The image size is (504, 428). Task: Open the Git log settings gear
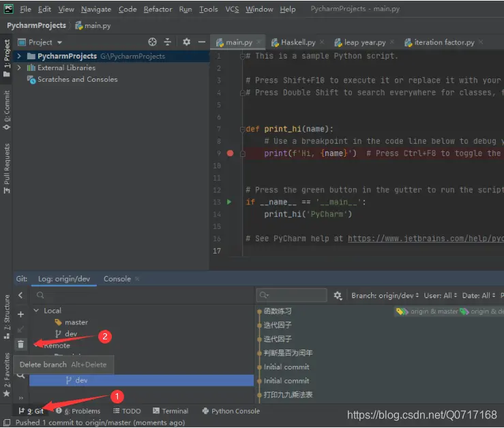tap(338, 296)
